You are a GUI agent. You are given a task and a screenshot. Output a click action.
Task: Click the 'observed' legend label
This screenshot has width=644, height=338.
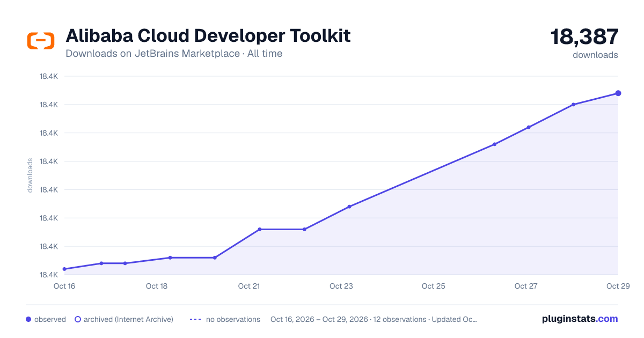pyautogui.click(x=50, y=319)
